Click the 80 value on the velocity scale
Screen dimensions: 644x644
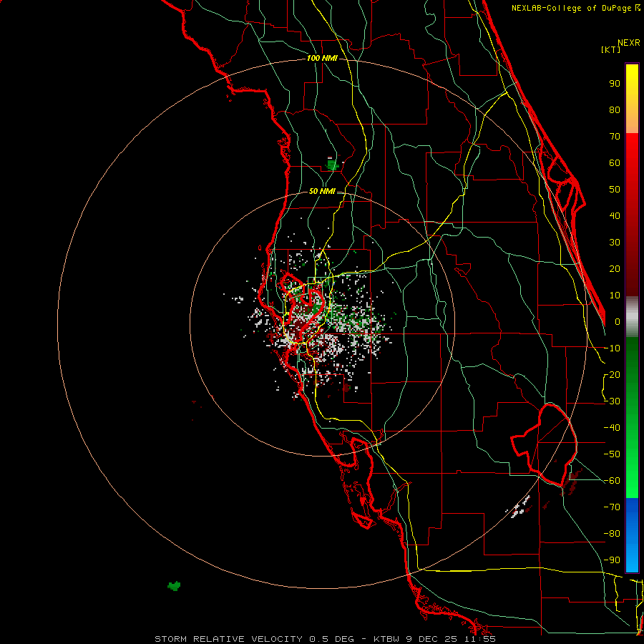(615, 109)
